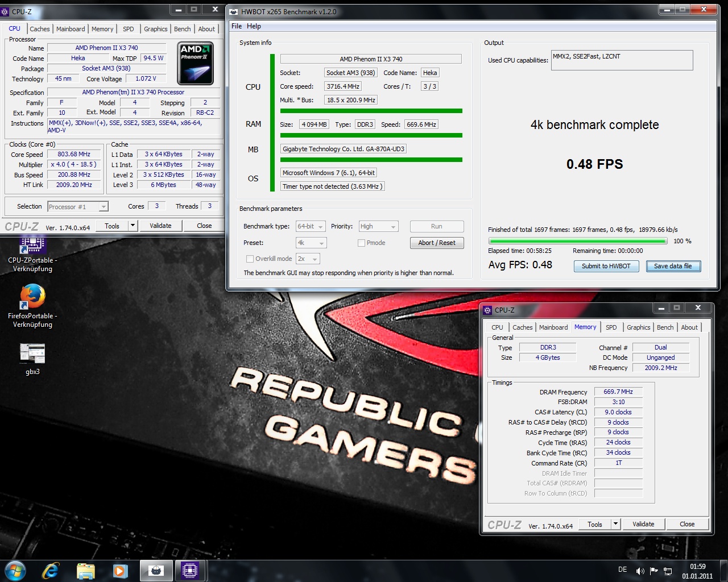Open the CPU-ZPortable desktop shortcut
This screenshot has height=582, width=728.
[x=32, y=254]
